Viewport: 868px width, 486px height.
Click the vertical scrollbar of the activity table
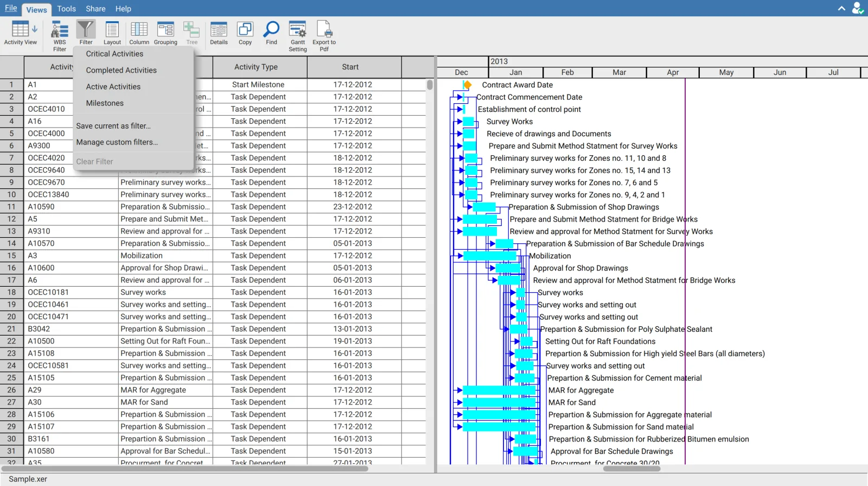pos(430,85)
